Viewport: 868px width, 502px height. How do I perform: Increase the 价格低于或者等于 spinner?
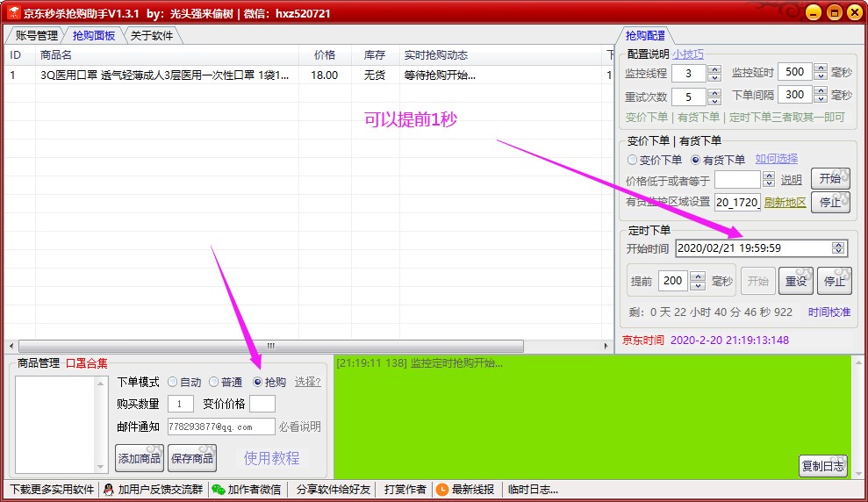[768, 176]
